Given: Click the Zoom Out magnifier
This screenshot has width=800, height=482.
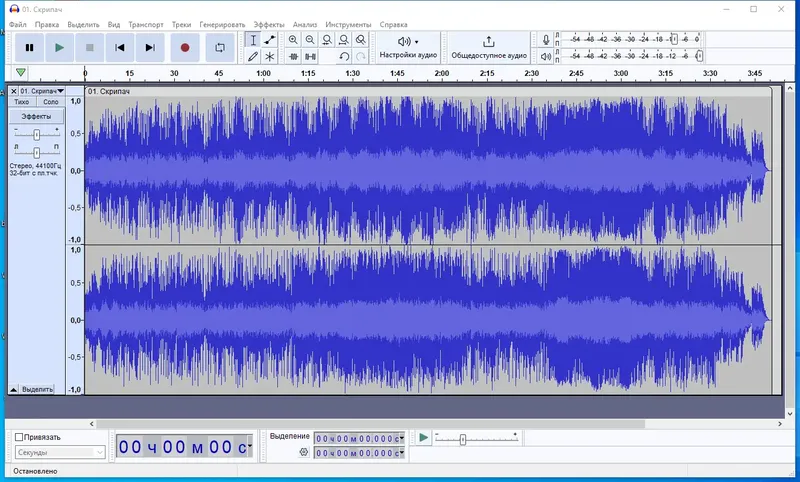Looking at the screenshot, I should pos(310,40).
